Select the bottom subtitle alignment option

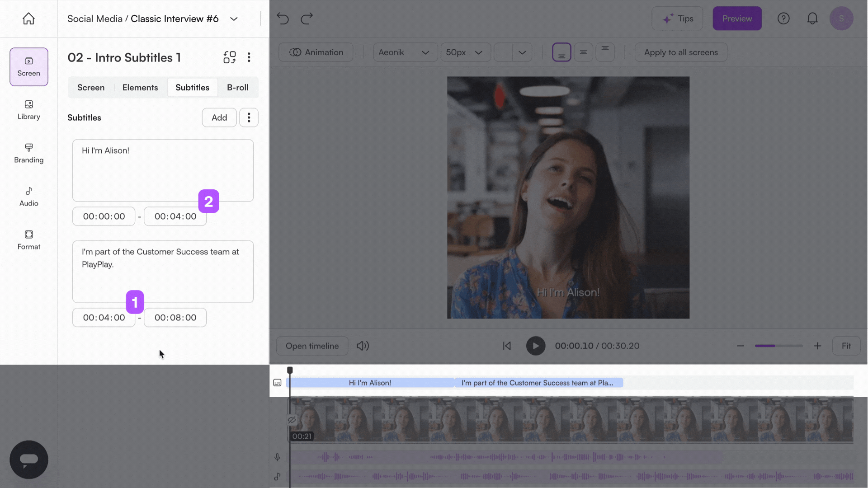point(561,52)
